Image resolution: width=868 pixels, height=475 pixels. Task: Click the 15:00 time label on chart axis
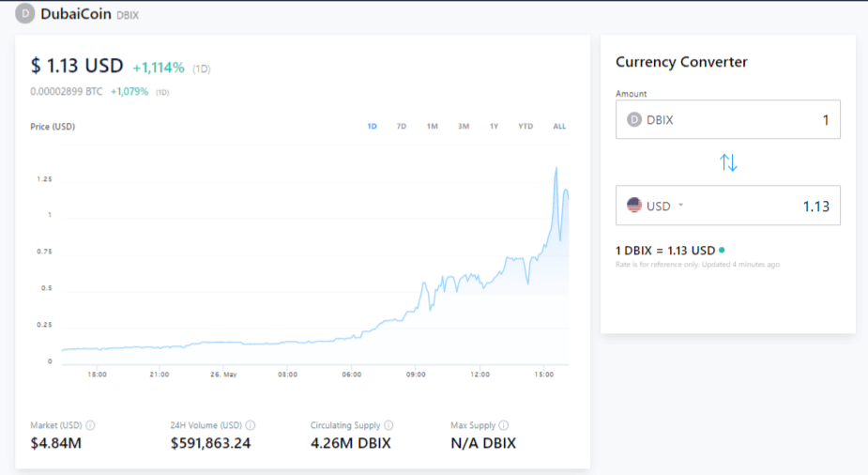(x=543, y=375)
